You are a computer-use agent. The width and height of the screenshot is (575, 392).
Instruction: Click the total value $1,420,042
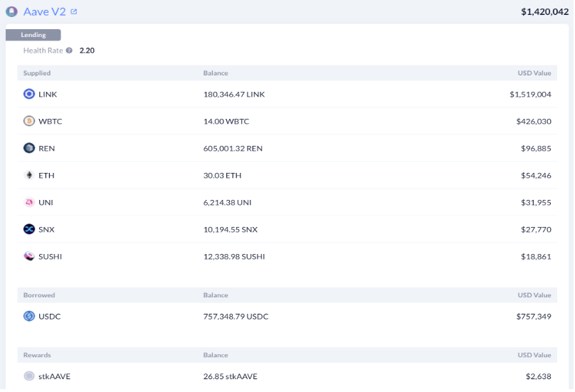click(544, 11)
